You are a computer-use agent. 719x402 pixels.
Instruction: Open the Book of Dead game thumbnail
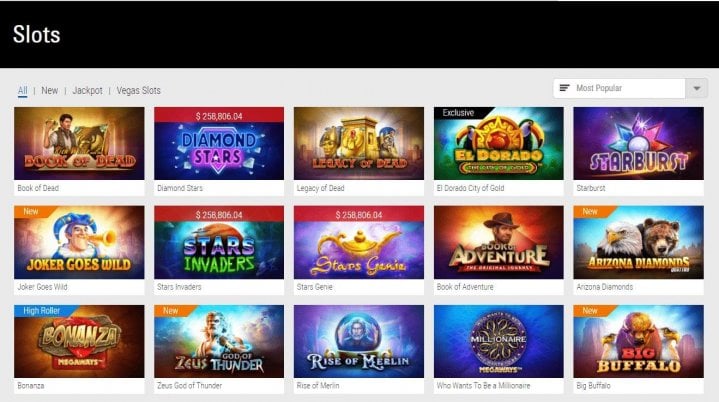(79, 143)
